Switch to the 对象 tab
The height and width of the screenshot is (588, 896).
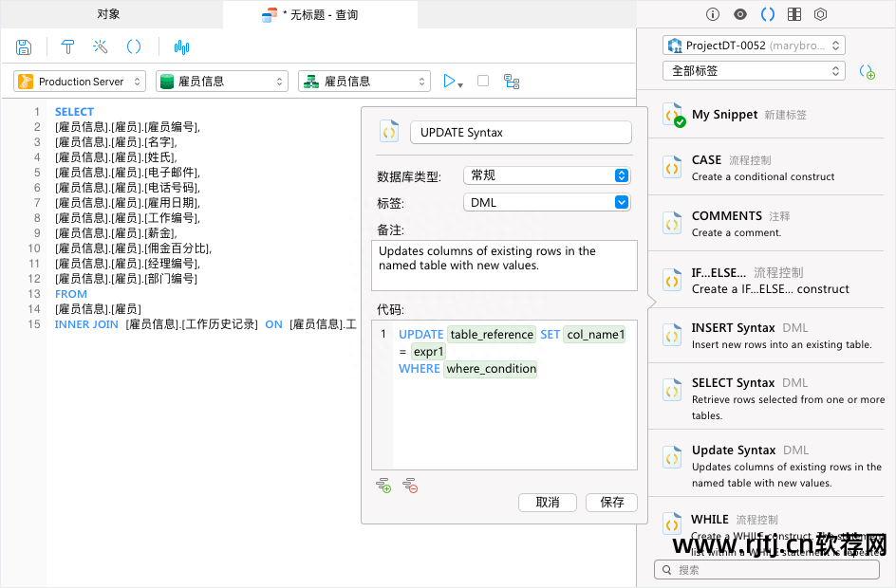[109, 14]
